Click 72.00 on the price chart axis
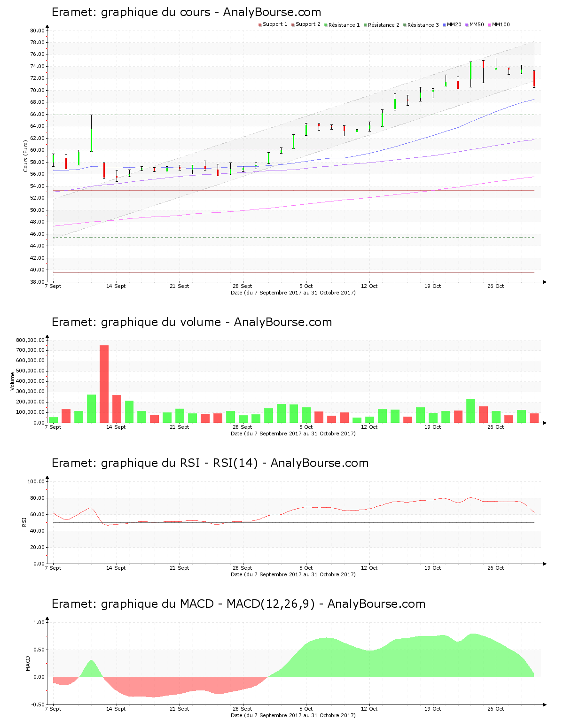564x728 pixels. [x=37, y=78]
